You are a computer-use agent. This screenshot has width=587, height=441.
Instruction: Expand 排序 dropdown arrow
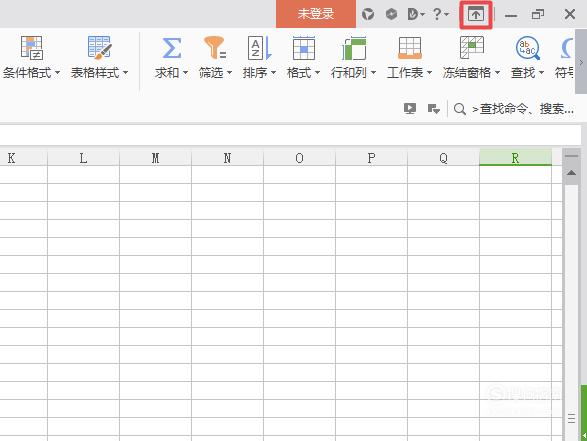point(273,72)
